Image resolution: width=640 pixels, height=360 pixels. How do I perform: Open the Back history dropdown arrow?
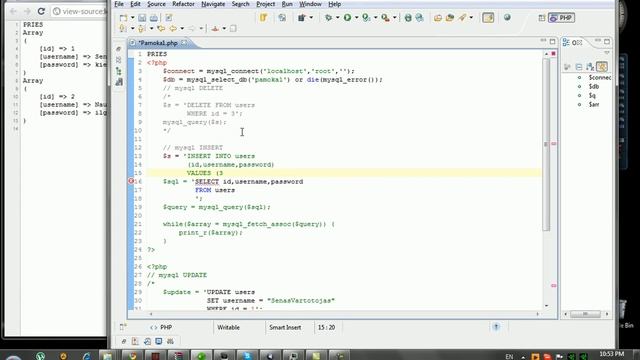pyautogui.click(x=182, y=28)
